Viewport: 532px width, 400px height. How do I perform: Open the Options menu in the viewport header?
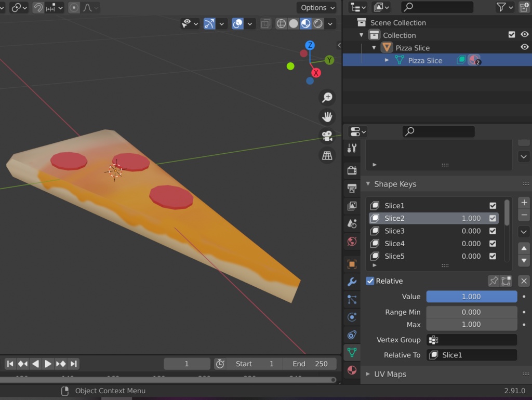point(316,7)
